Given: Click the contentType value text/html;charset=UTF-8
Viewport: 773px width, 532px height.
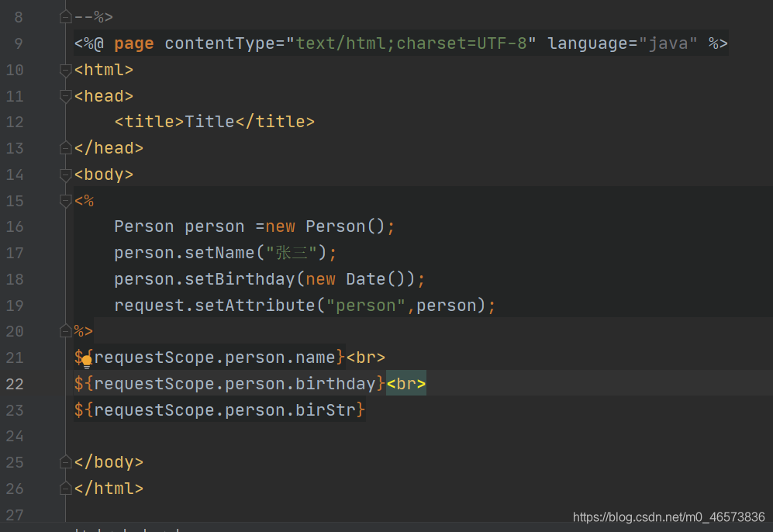Looking at the screenshot, I should [411, 43].
